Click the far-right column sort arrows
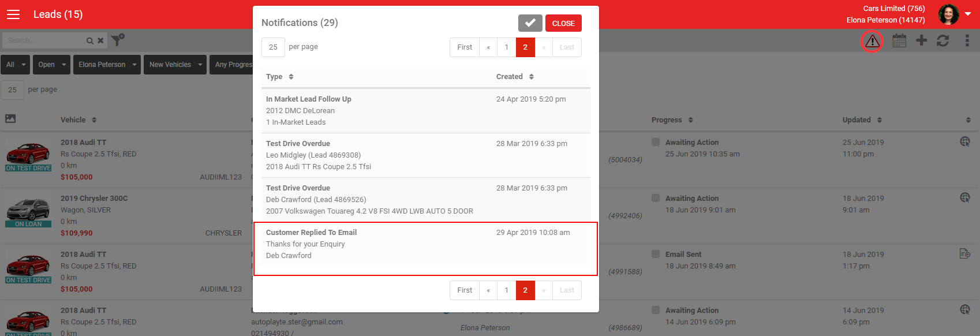980x336 pixels. tap(968, 120)
